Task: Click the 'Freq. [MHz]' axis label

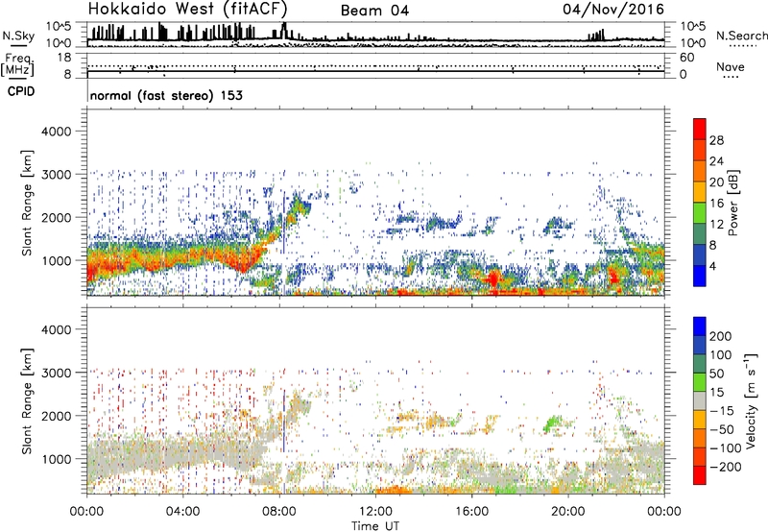Action: pyautogui.click(x=17, y=65)
